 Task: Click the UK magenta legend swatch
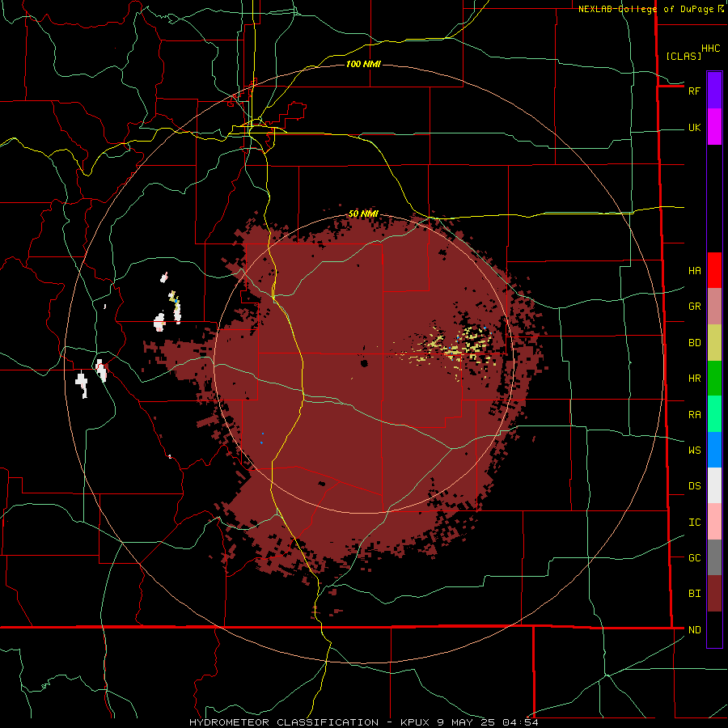714,127
